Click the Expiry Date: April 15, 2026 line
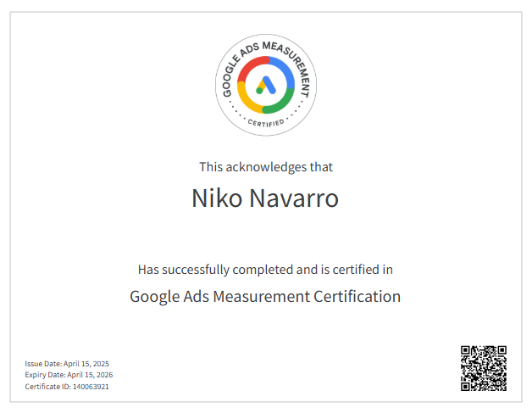Viewport: 532px width, 413px height. (69, 375)
